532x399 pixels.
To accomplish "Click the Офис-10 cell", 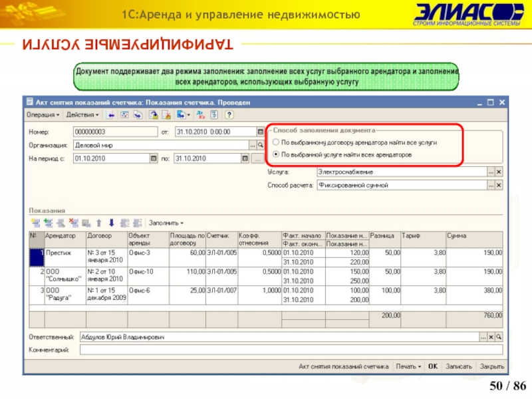I will point(148,276).
